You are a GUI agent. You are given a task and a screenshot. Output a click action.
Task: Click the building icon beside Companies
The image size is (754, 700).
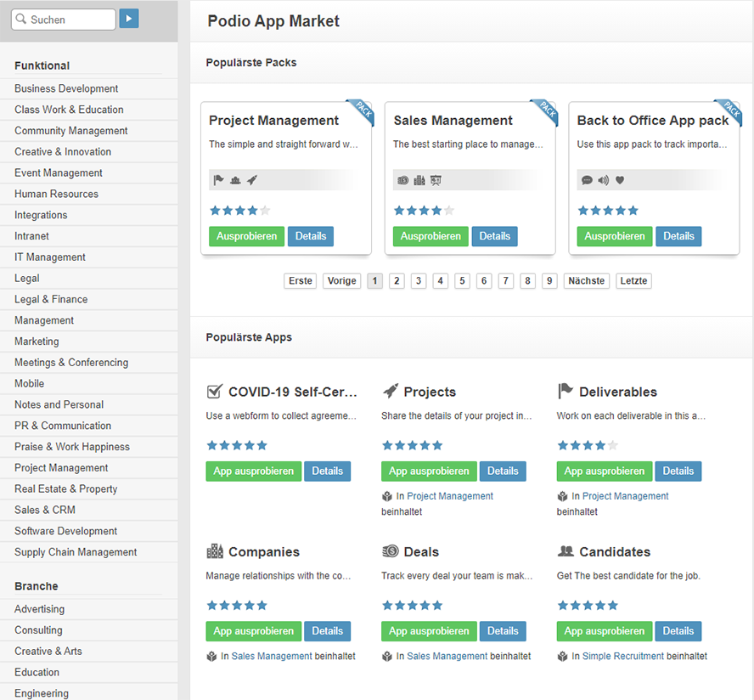215,551
